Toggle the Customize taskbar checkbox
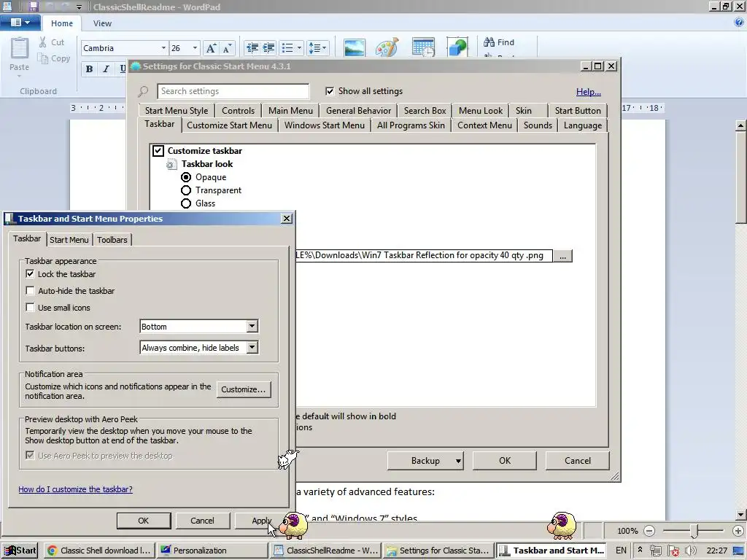Image resolution: width=747 pixels, height=560 pixels. (158, 151)
